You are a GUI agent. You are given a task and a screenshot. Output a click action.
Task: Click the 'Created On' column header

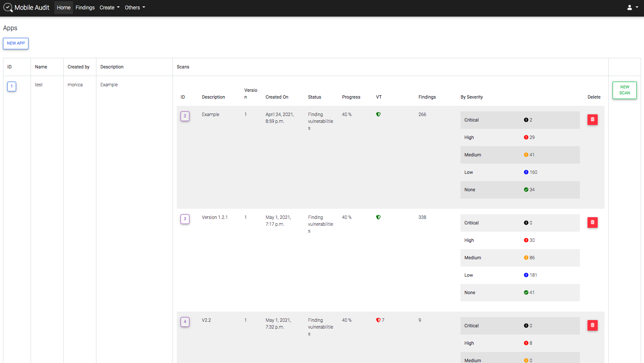click(277, 97)
